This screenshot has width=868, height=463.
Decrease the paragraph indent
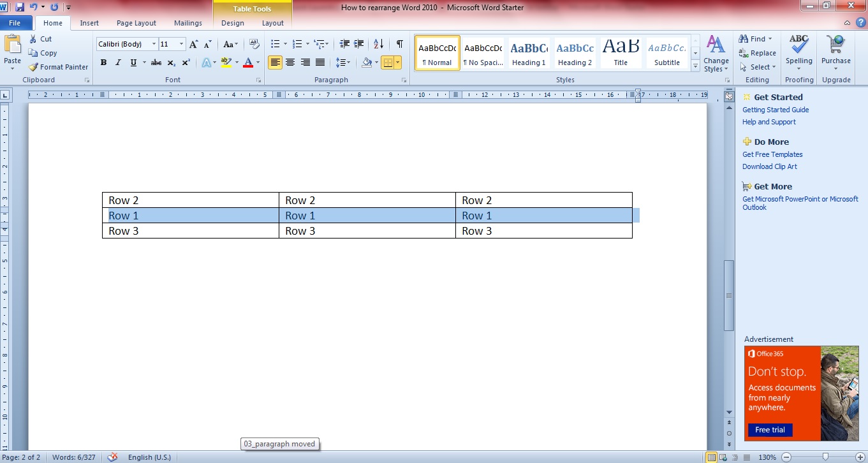point(345,44)
